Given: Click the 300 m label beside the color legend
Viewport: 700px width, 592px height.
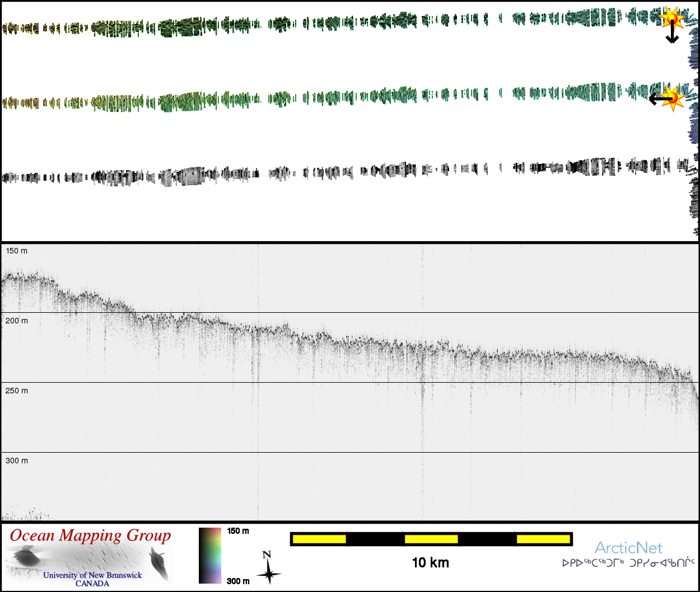Looking at the screenshot, I should tap(238, 581).
